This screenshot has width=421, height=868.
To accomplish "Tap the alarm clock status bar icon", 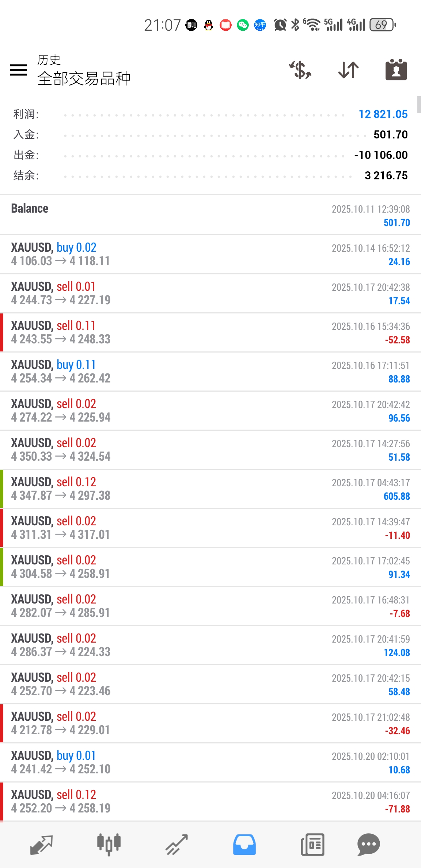I will click(x=280, y=25).
